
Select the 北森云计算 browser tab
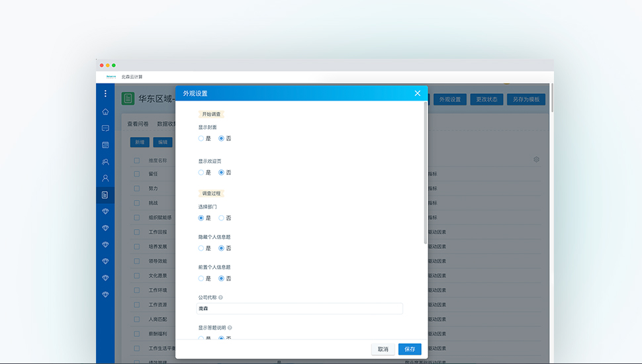coord(132,77)
